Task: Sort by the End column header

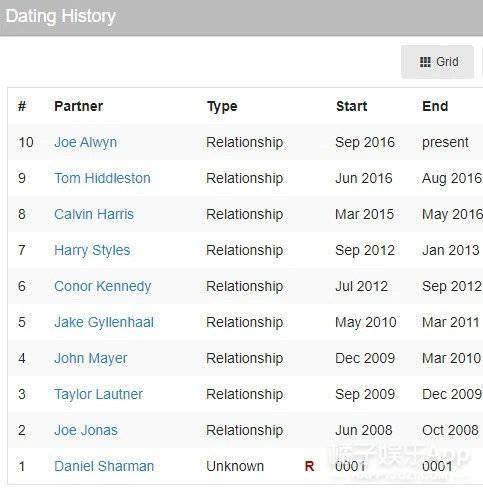Action: pos(435,106)
